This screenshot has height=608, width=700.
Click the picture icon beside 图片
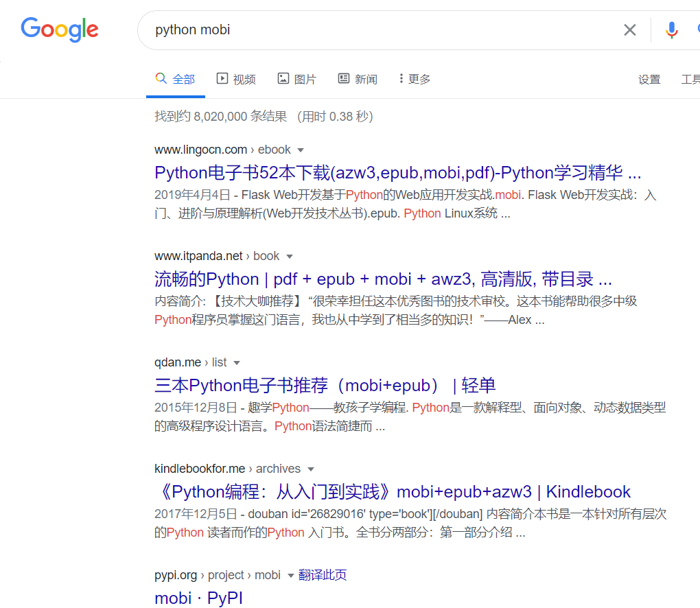[283, 78]
